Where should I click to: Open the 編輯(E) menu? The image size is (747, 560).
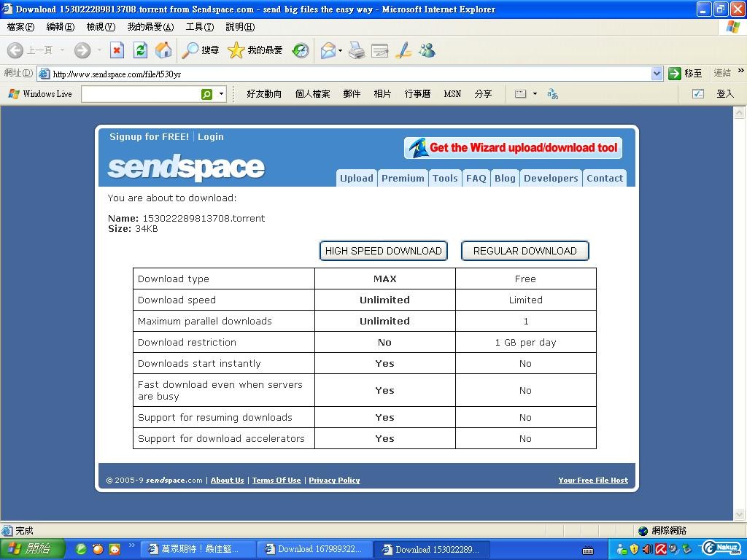pyautogui.click(x=61, y=27)
